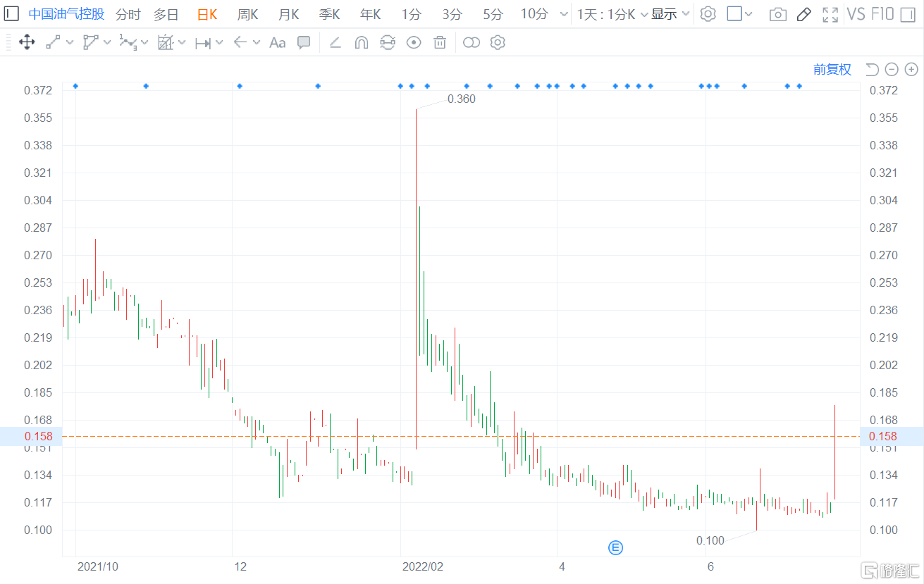Screen dimensions: 924x584
Task: Reset chart view with undo arrow
Action: click(872, 69)
